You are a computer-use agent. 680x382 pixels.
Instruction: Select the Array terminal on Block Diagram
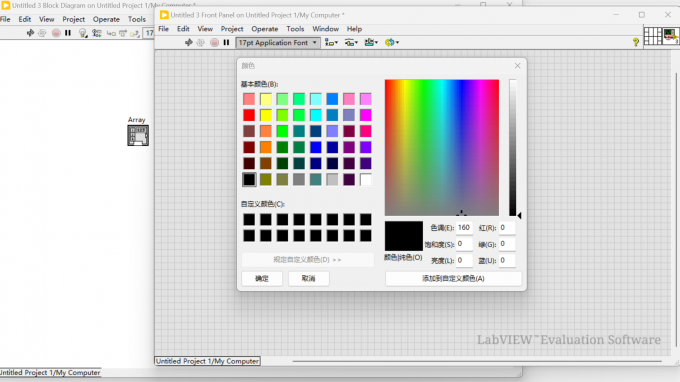[x=138, y=135]
